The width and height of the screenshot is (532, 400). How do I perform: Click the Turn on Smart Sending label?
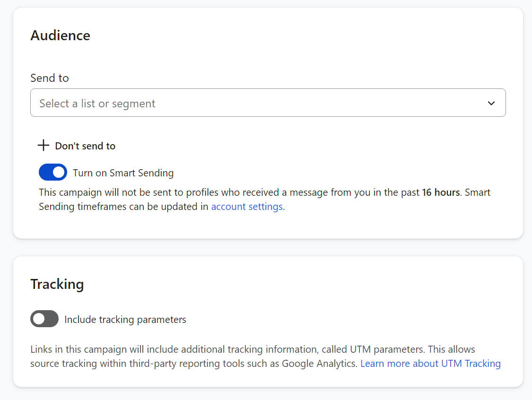(x=123, y=173)
